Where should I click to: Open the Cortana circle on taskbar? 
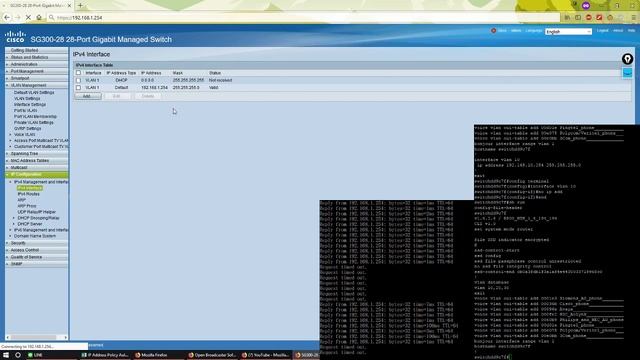click(x=18, y=355)
